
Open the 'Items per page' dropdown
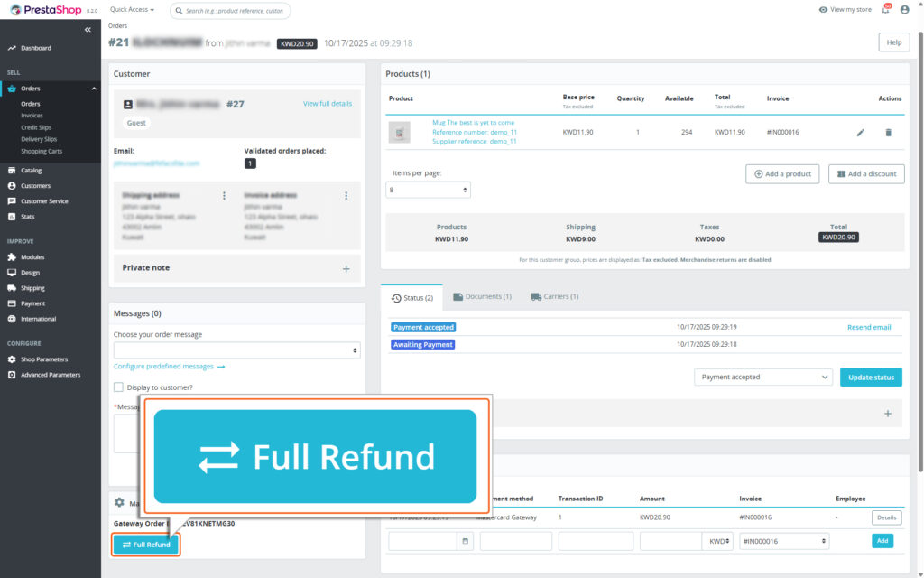click(x=428, y=190)
